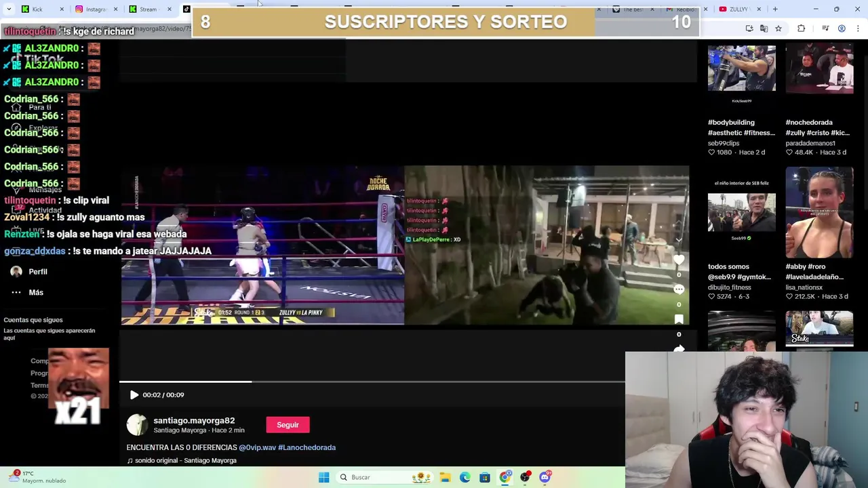This screenshot has width=868, height=488.
Task: Click the taskbar Buscar search box
Action: click(x=385, y=477)
